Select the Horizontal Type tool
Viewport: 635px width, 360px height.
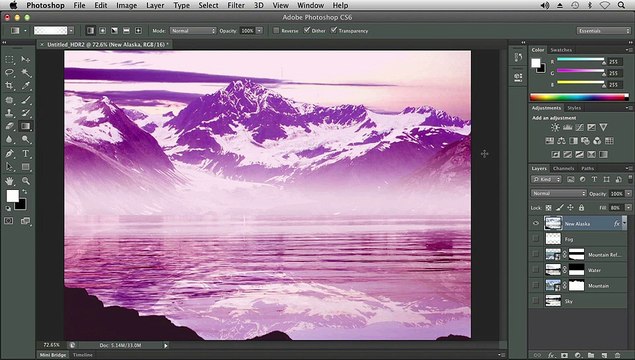(x=26, y=153)
